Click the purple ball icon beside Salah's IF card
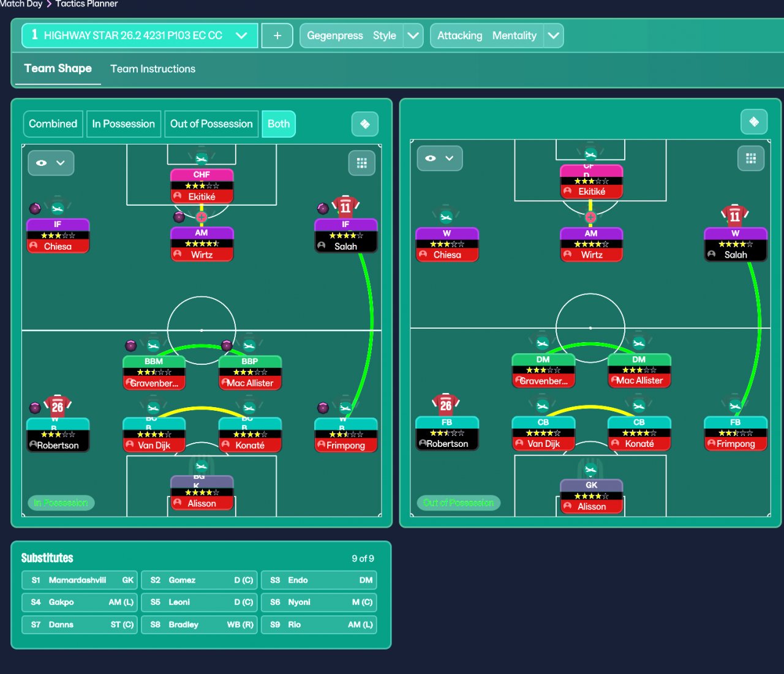 coord(323,209)
